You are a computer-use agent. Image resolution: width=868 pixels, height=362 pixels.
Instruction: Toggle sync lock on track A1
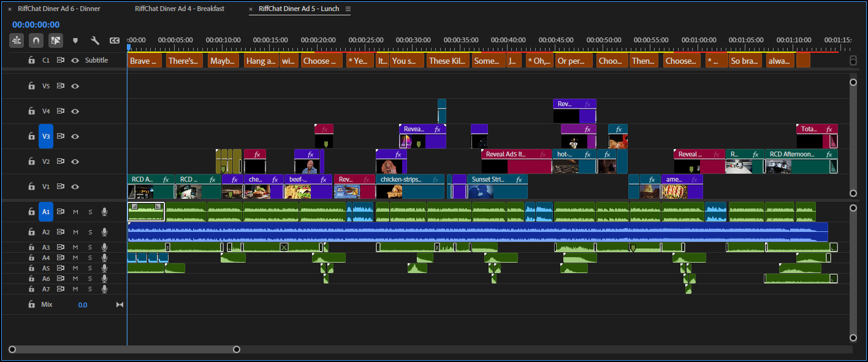tap(61, 212)
